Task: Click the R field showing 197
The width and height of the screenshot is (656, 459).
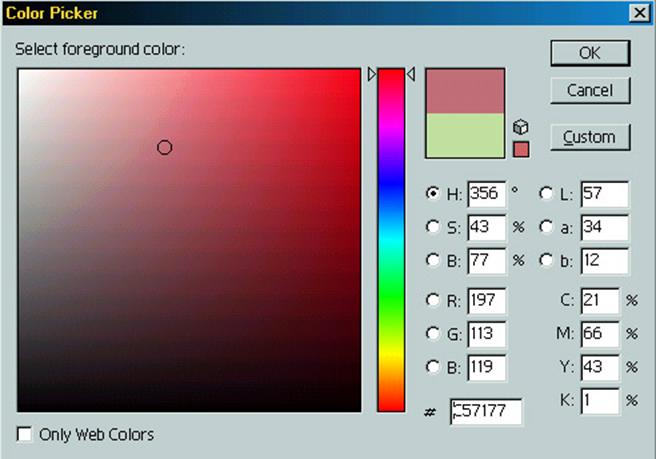Action: pos(487,300)
